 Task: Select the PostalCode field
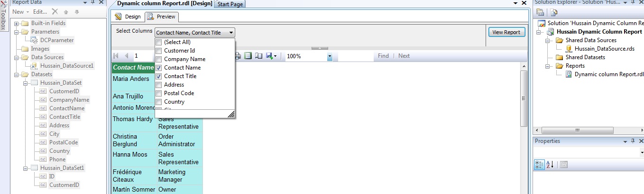[x=63, y=142]
